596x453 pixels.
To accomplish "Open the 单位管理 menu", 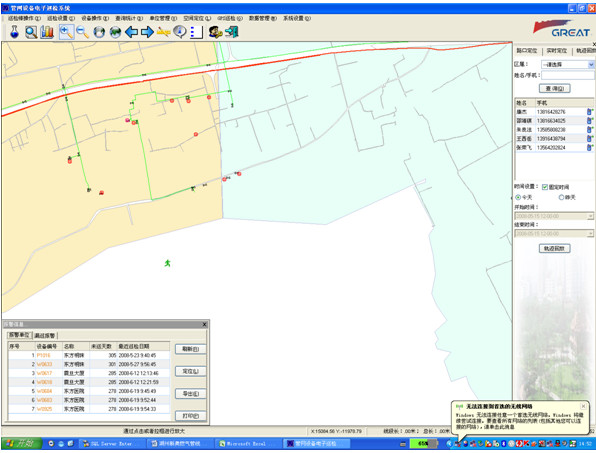I will click(163, 18).
